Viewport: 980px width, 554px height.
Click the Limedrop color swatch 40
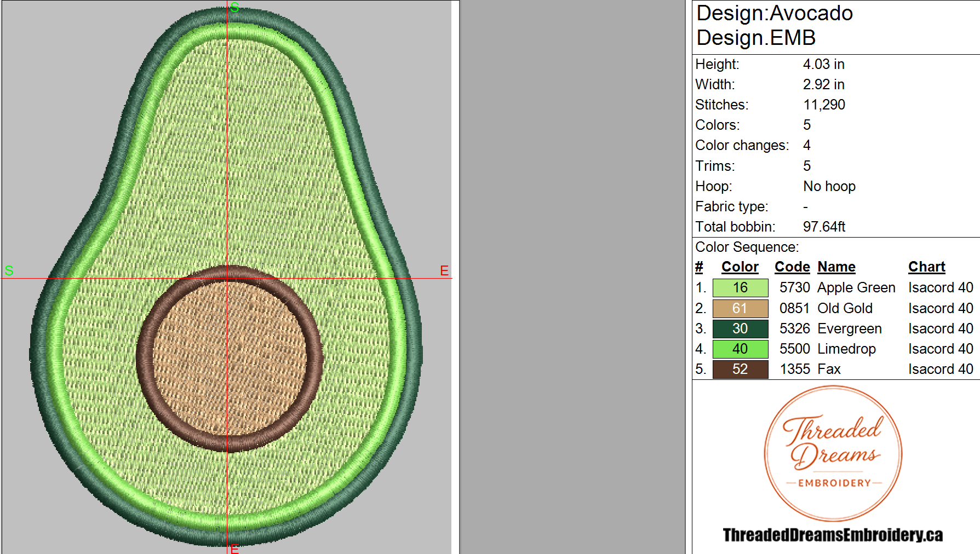[x=740, y=349]
